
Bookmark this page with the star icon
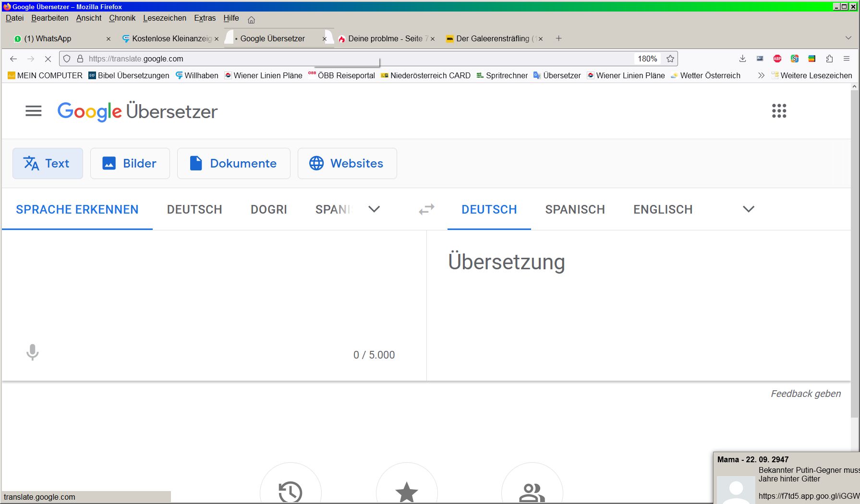pyautogui.click(x=670, y=59)
